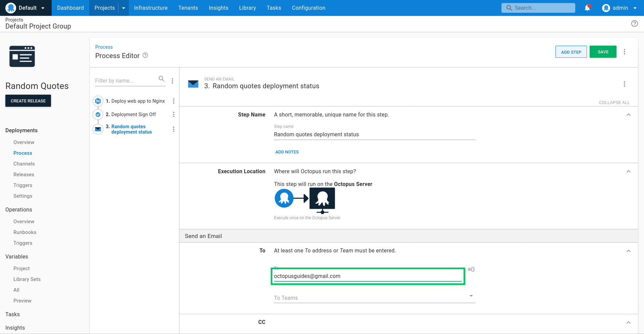The image size is (644, 334).
Task: Open Deployments Overview in sidebar
Action: click(24, 142)
